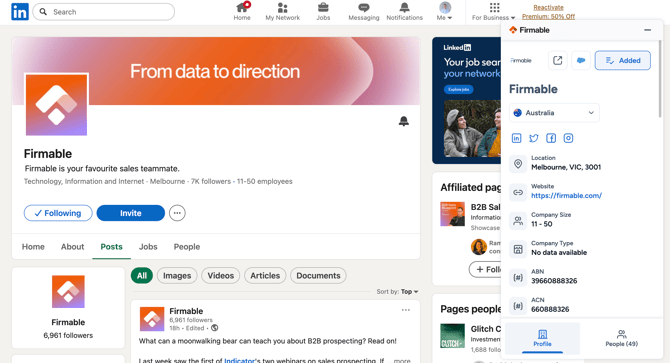Image resolution: width=670 pixels, height=363 pixels.
Task: Minimize the Firmable extension panel
Action: (647, 30)
